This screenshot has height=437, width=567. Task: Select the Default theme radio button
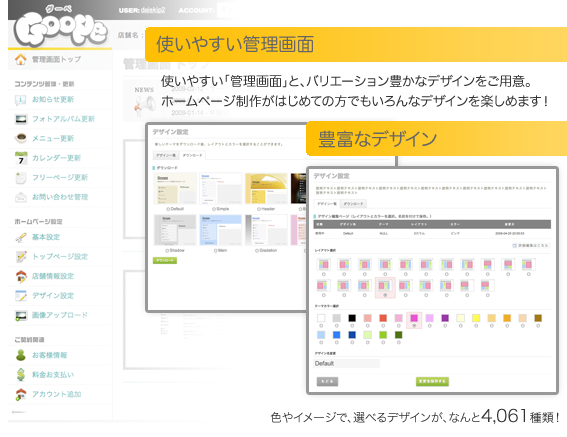pos(168,209)
